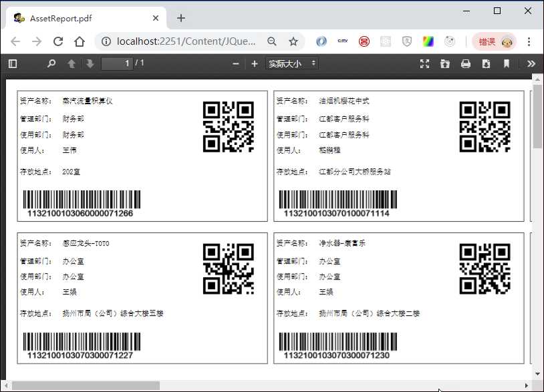
Task: Switch PDF viewer to presentation mode
Action: 424,63
